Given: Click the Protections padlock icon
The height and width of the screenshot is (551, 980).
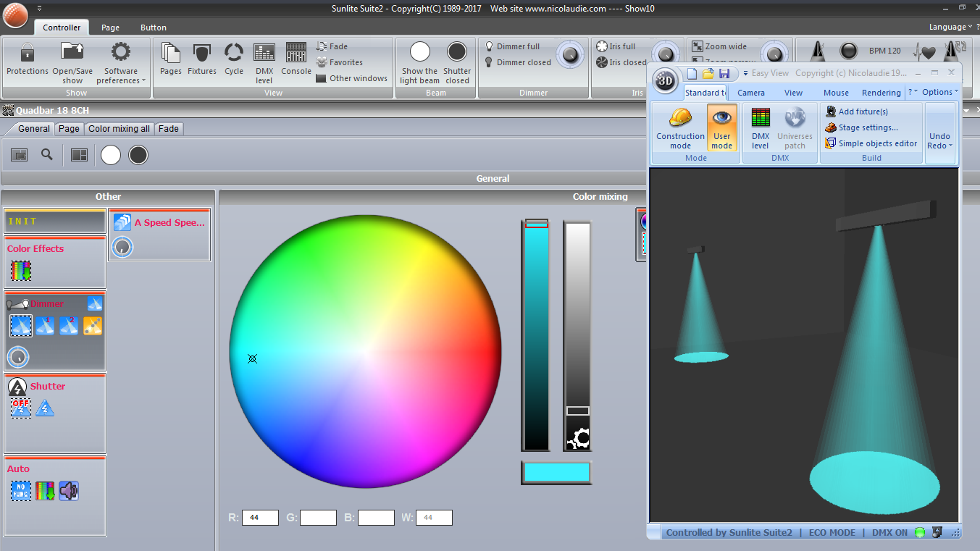Looking at the screenshot, I should [28, 54].
